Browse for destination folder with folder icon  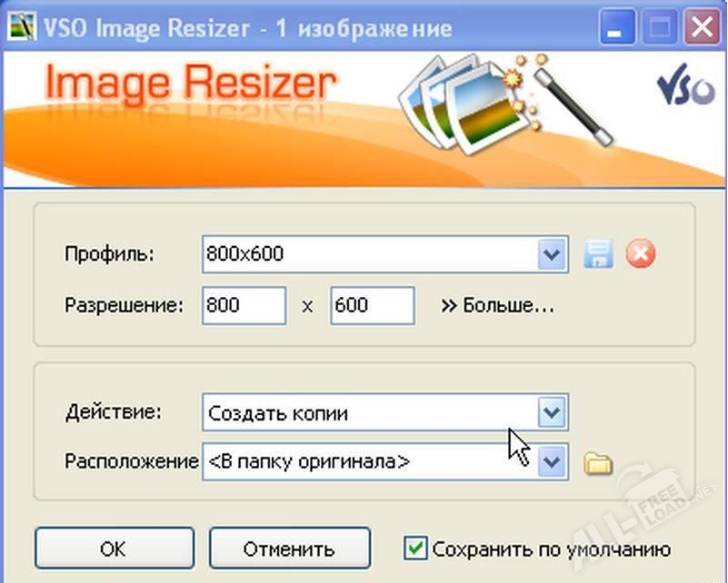click(597, 463)
